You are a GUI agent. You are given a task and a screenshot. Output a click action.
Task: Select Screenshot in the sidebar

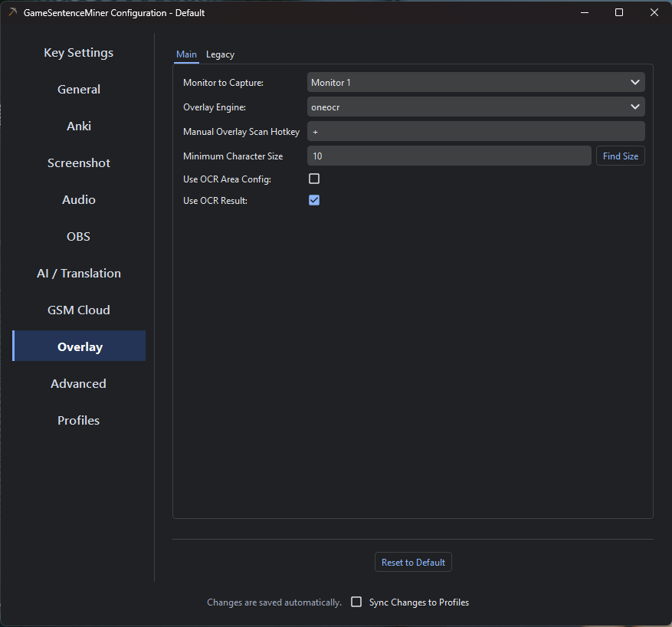[79, 163]
